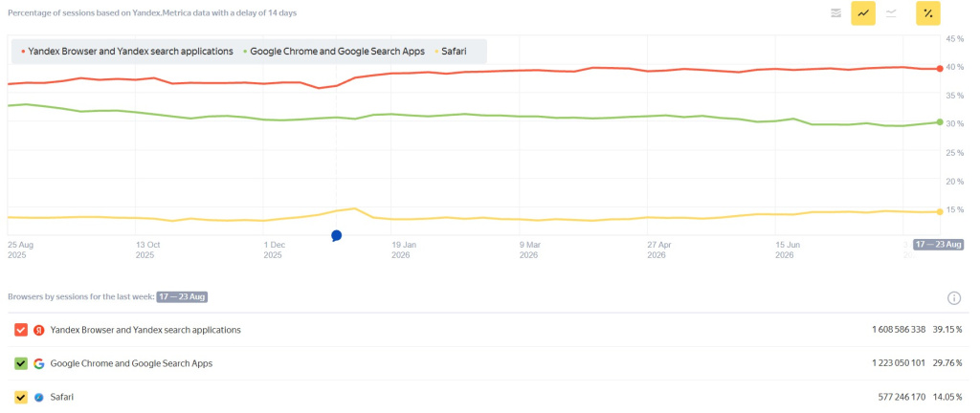Click the Yandex logo icon in table

click(x=38, y=330)
